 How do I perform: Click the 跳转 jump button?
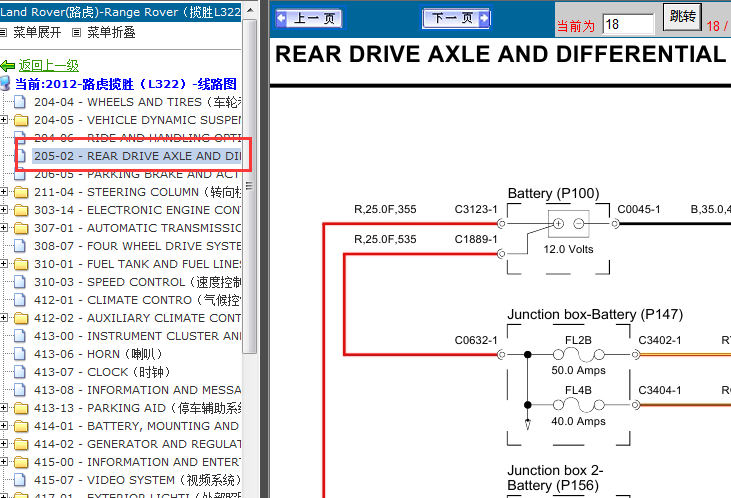point(683,17)
